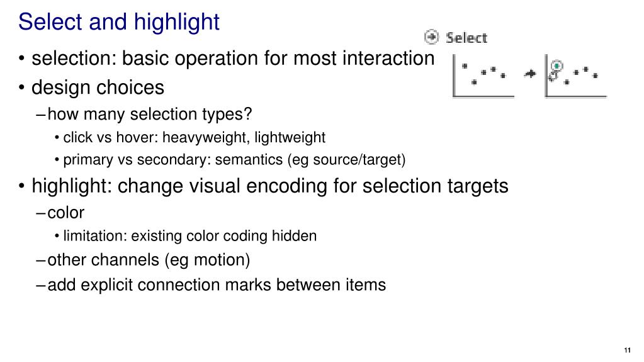Click the right scatterplot diagram
This screenshot has height=362, width=644.
576,76
